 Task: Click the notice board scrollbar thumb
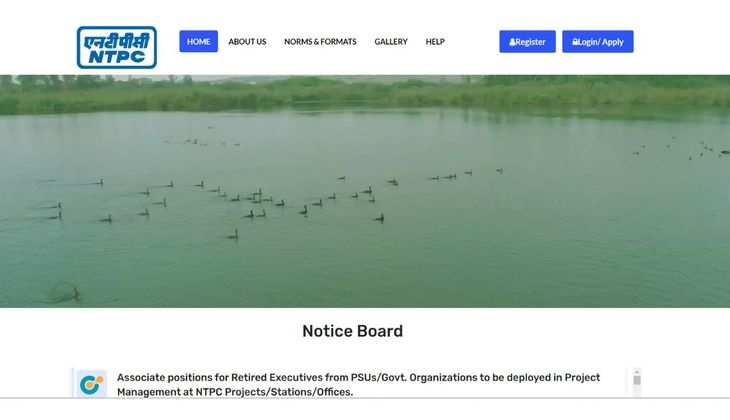[637, 380]
